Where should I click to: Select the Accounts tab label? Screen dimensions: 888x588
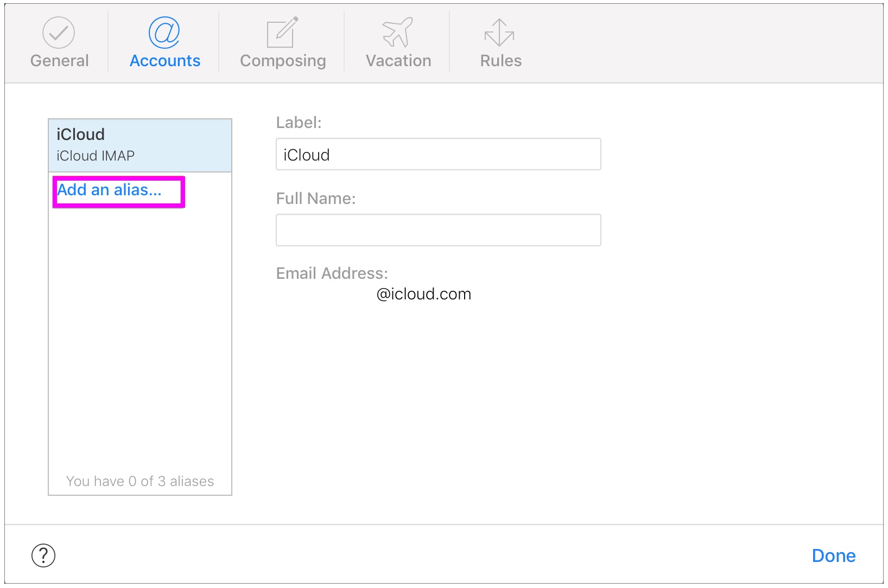(x=165, y=61)
